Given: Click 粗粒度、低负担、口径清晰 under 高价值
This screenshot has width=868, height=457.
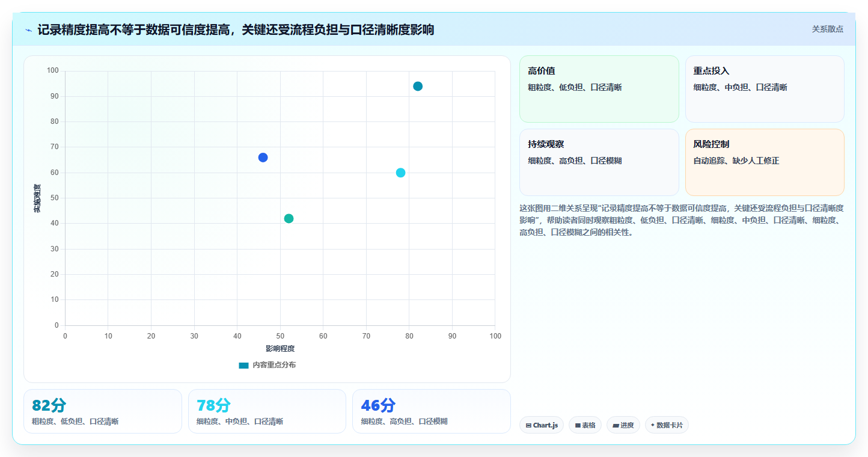Looking at the screenshot, I should (x=575, y=88).
